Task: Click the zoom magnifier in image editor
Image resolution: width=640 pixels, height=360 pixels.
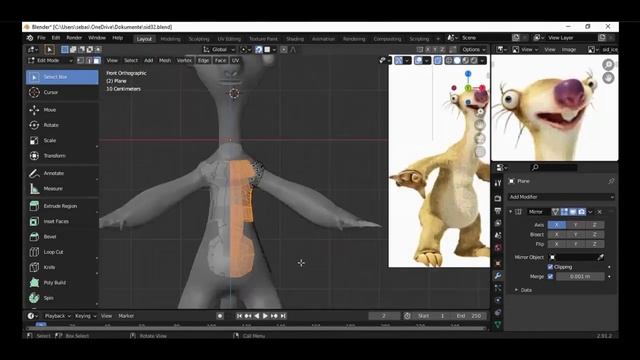Action: click(x=608, y=64)
